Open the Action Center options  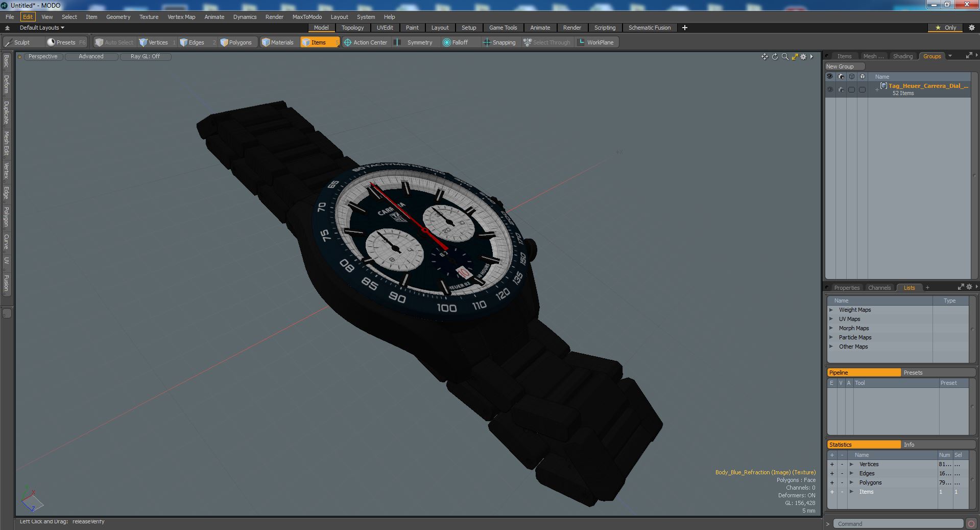tap(366, 42)
